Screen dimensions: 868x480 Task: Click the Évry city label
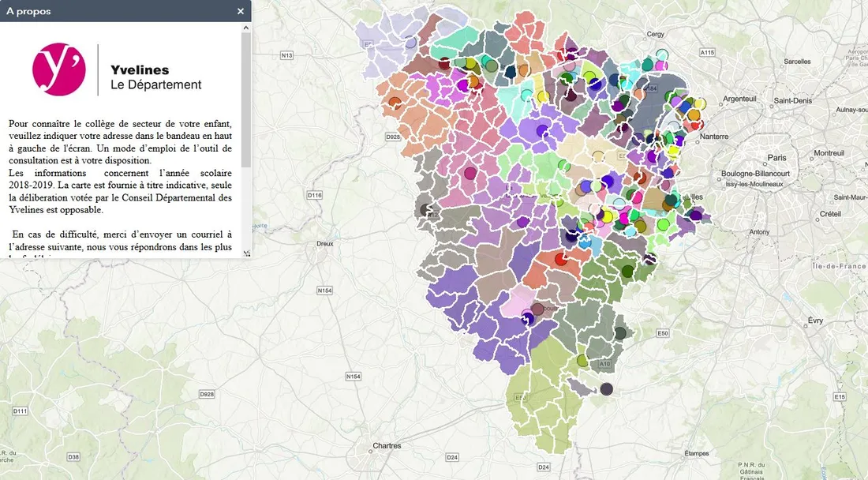click(815, 321)
